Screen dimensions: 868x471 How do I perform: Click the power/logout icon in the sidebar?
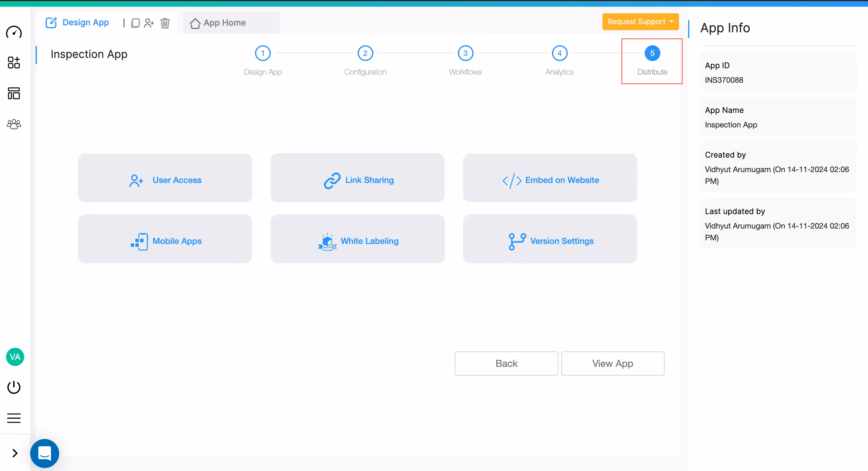[x=14, y=387]
